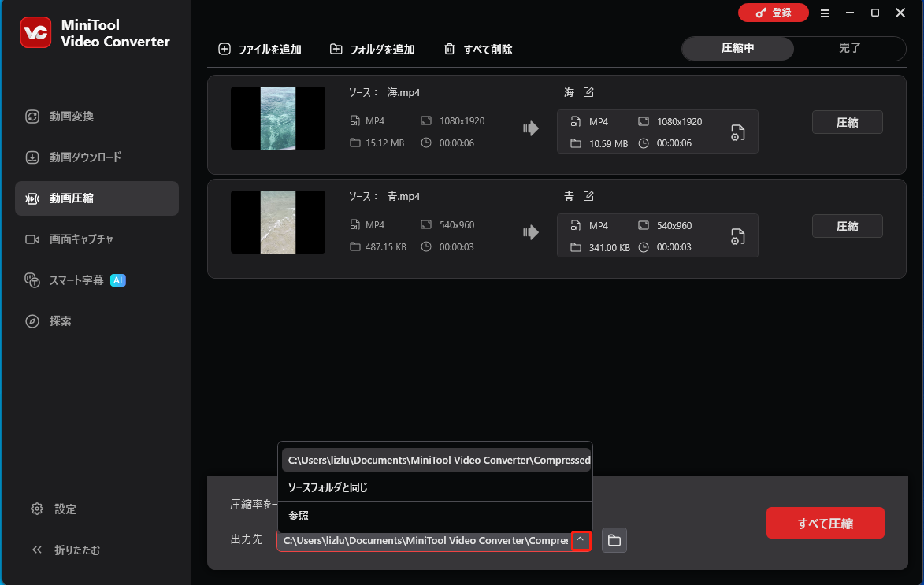This screenshot has height=585, width=924.
Task: Collapse the output path dropdown chevron
Action: pyautogui.click(x=581, y=541)
